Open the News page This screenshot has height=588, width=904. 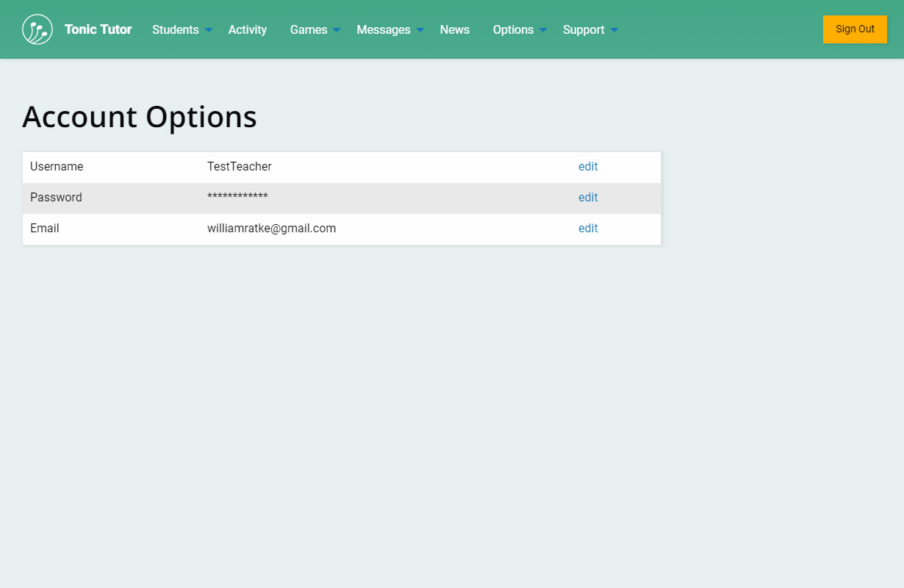pos(454,29)
